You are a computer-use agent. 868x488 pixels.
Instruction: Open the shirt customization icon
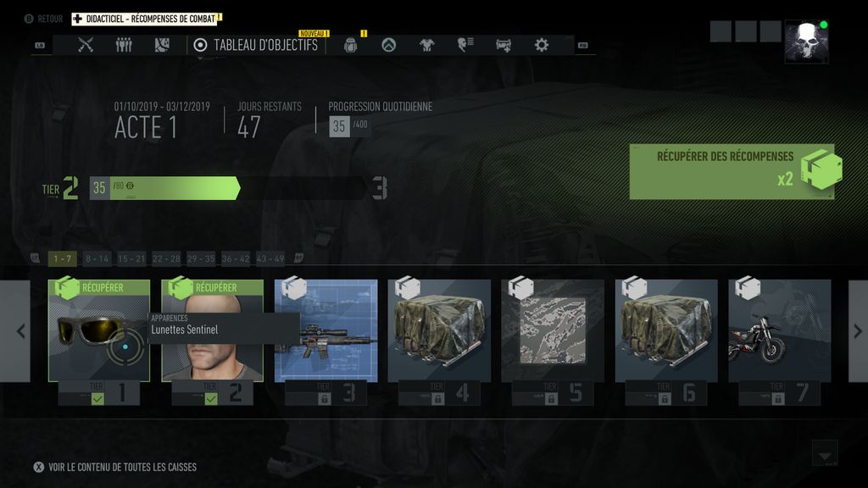(x=427, y=45)
